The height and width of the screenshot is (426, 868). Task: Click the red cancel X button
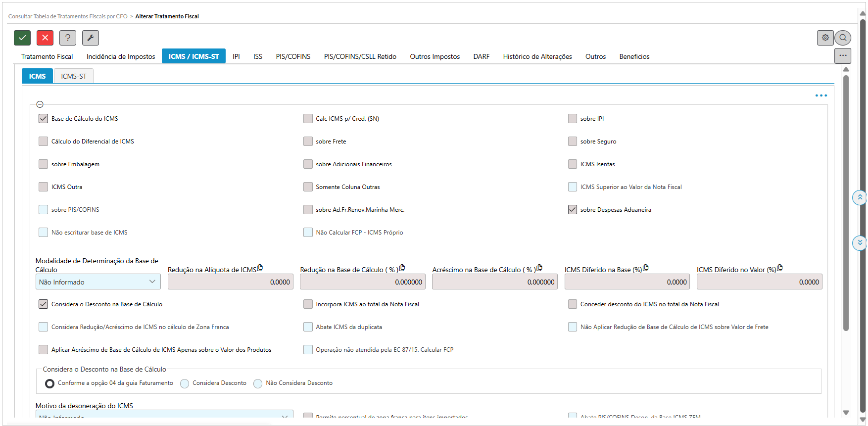pos(45,38)
